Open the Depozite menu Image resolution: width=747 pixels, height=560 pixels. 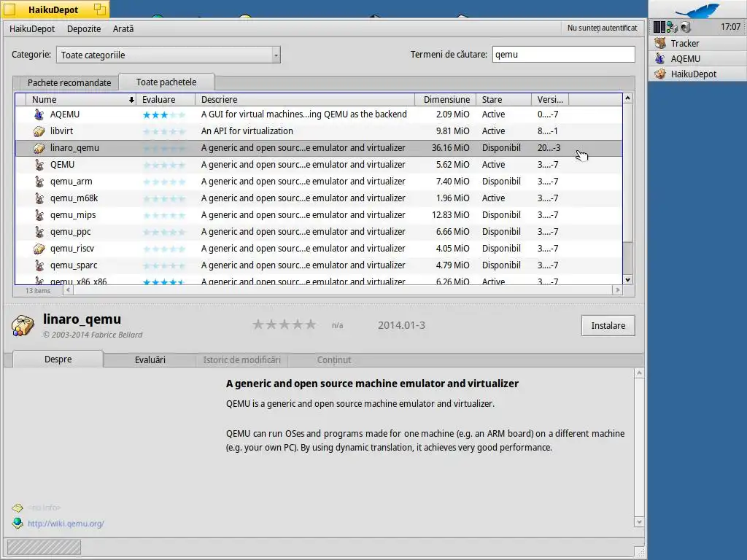84,29
